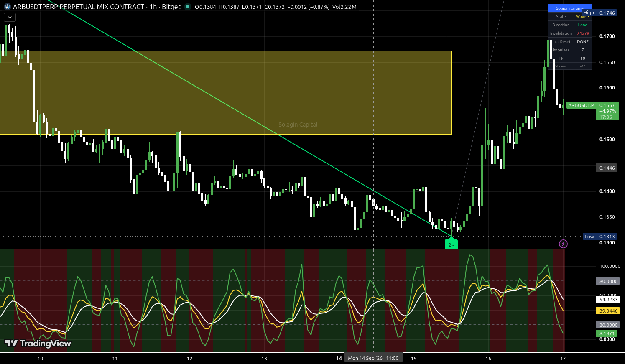The image size is (625, 364).
Task: Click the green wave 2 marker label
Action: (x=451, y=244)
